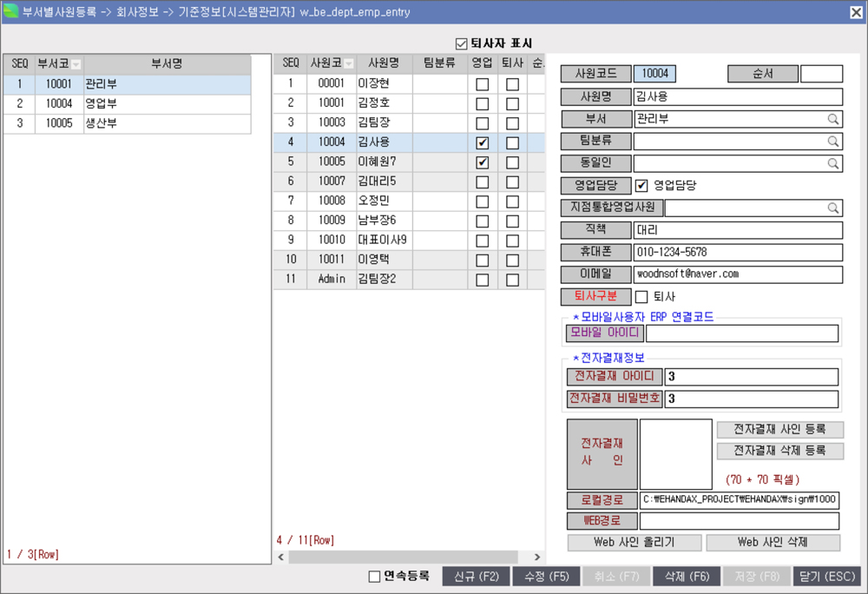This screenshot has height=594, width=868.
Task: Click the 직책 field containing 대리
Action: point(738,230)
